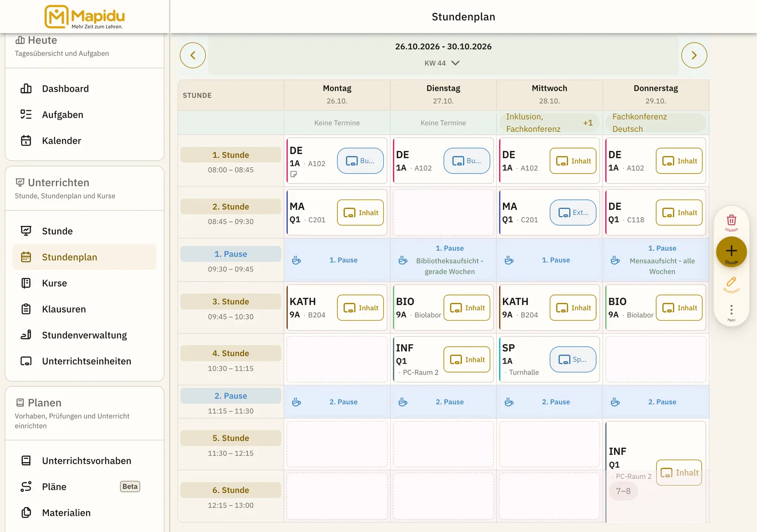
Task: Click Inhalt for Thursday INF Q1
Action: pos(679,472)
